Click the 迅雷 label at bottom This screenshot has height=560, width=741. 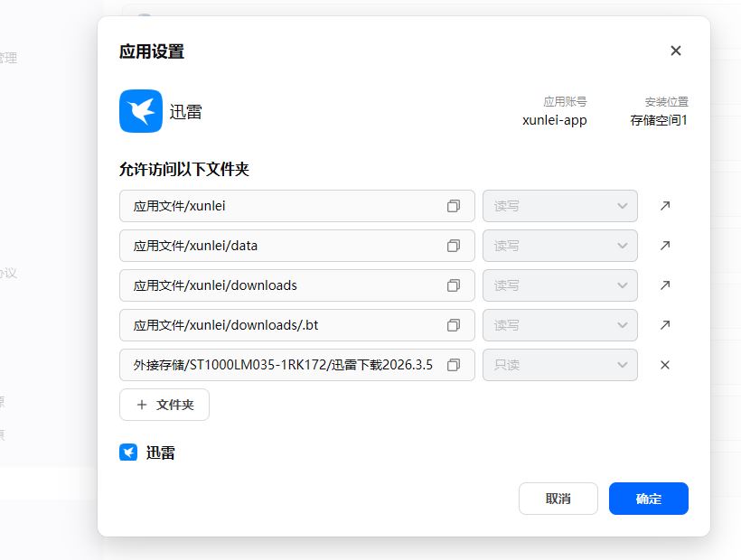[160, 453]
